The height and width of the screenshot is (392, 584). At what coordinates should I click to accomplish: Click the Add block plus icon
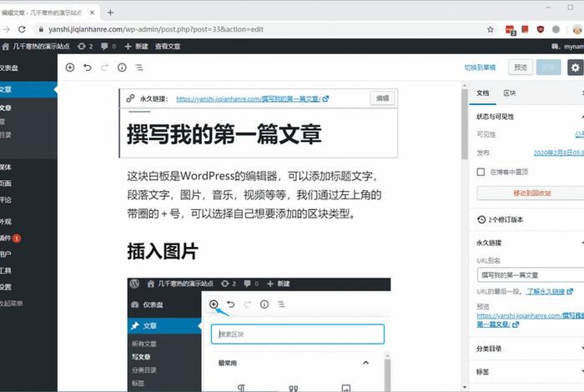70,68
